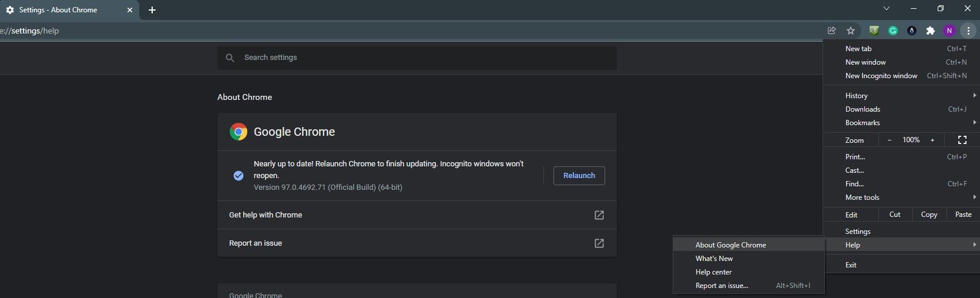Open external link icon for Report an issue
The image size is (980, 298).
coord(599,243)
